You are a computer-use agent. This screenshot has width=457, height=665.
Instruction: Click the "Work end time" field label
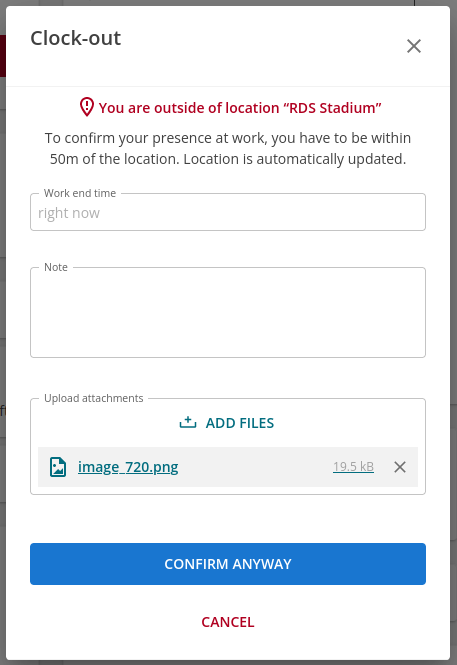(x=80, y=193)
